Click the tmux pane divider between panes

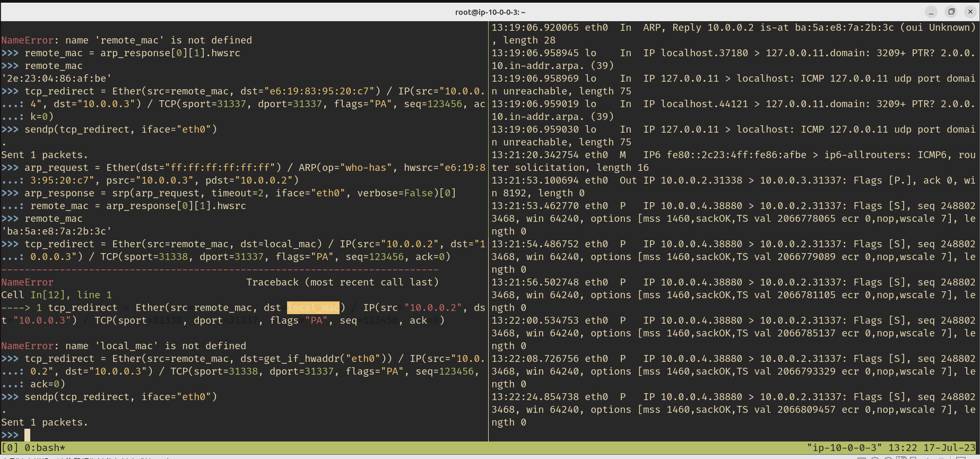[x=488, y=231]
